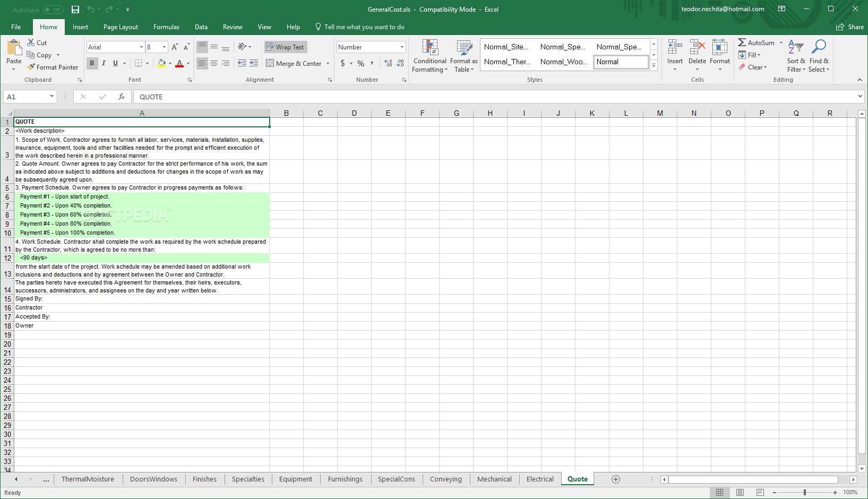This screenshot has height=499, width=868.
Task: Align text to the left
Action: tap(202, 63)
